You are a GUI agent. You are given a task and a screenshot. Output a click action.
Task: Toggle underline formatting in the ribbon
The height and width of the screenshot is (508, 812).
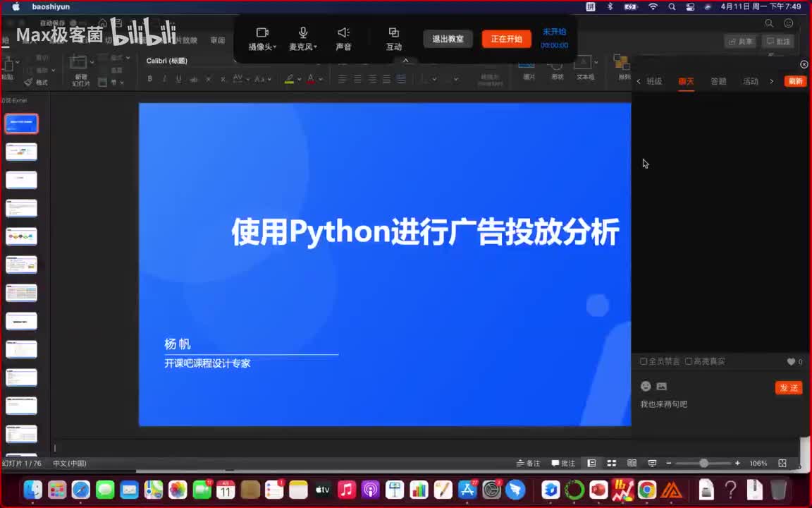coord(178,79)
